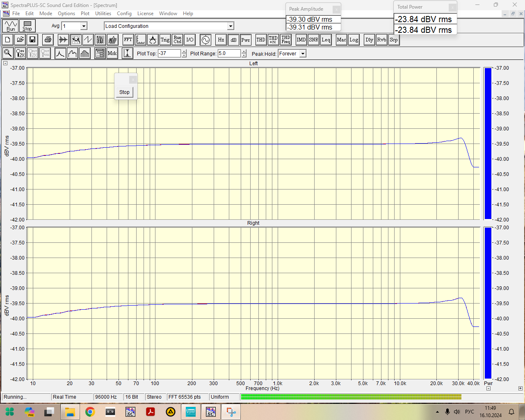
Task: Collapse the minus box above the Left plot
Action: click(x=5, y=63)
